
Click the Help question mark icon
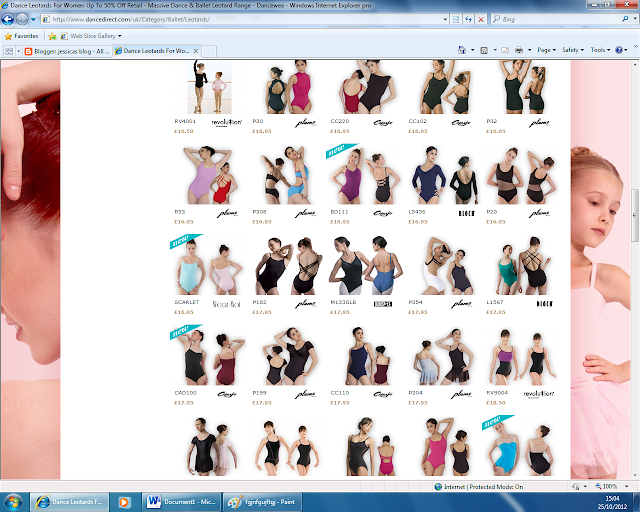[619, 50]
